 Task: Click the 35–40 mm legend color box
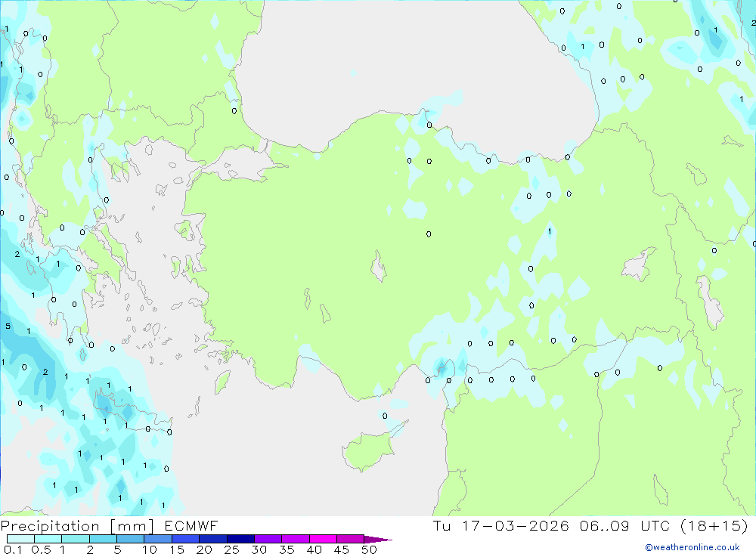coord(296,539)
